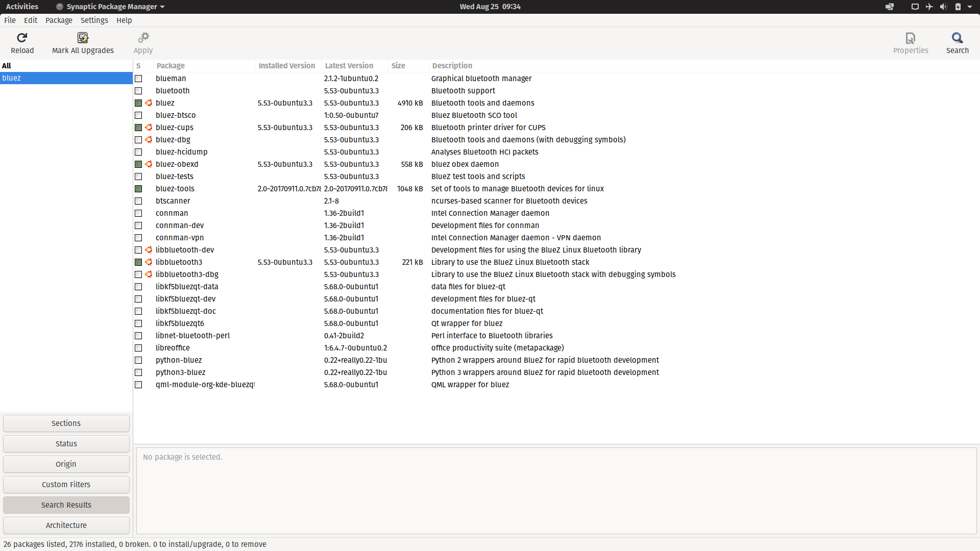The width and height of the screenshot is (980, 551).
Task: Click the Origin filter button
Action: (x=66, y=464)
